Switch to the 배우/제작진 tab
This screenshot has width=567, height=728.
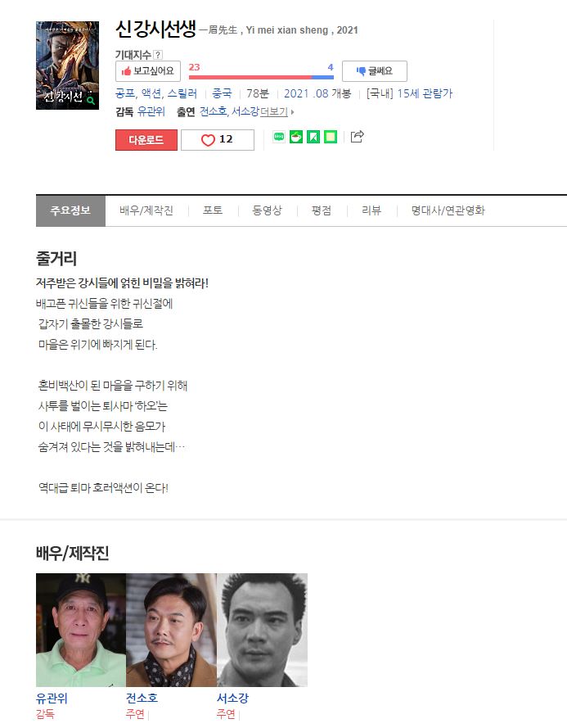tap(146, 210)
